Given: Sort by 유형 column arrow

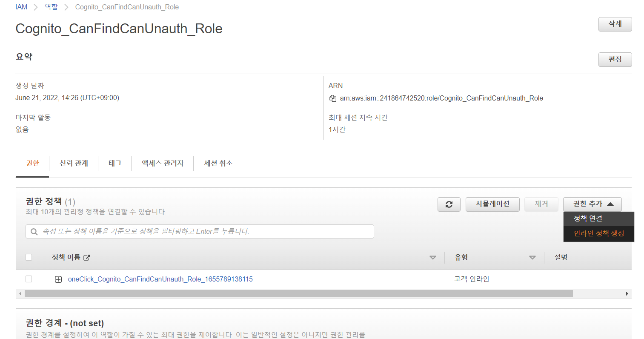Looking at the screenshot, I should coord(532,258).
